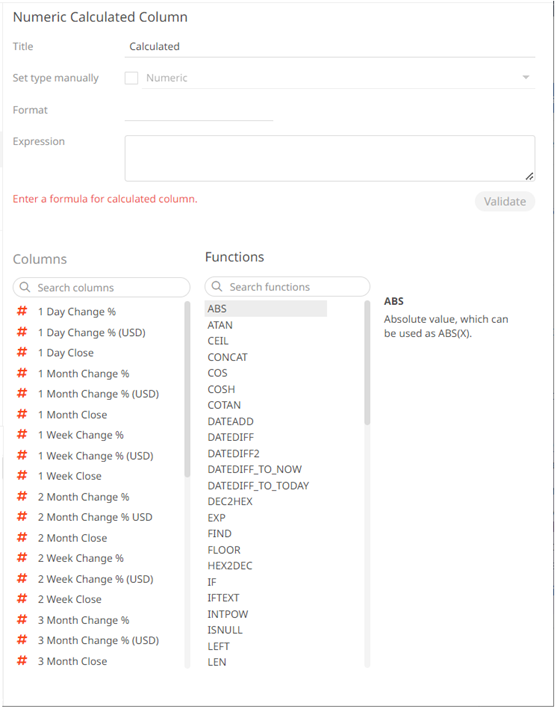Click the Validate button
This screenshot has width=557, height=709.
[505, 201]
